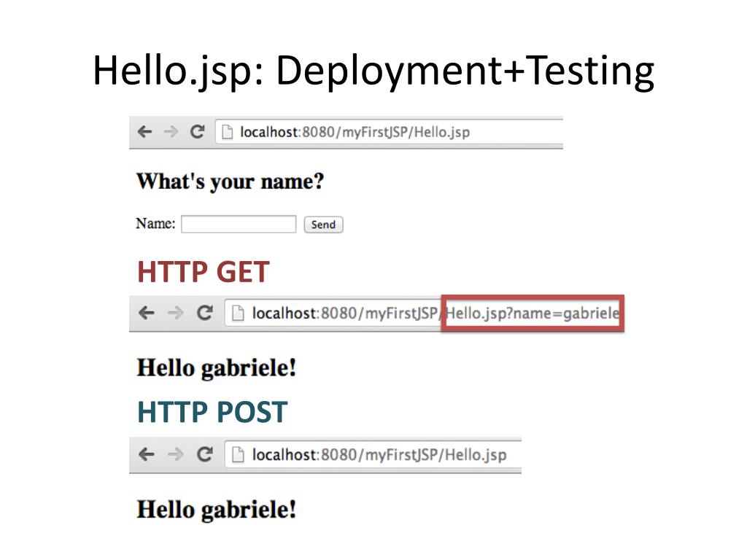Click 'Hello gabriele!' below HTTP GET bar
Viewport: 747px width, 560px height.
pos(216,368)
